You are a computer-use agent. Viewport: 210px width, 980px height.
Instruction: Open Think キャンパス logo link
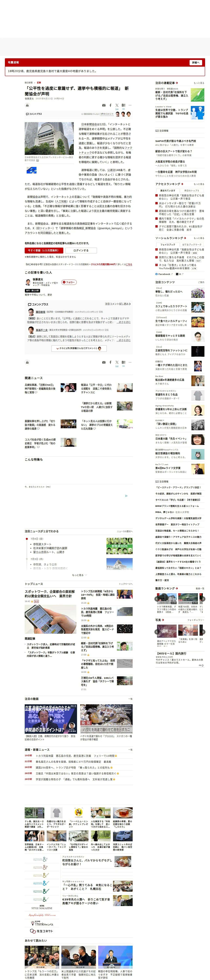(42, 924)
